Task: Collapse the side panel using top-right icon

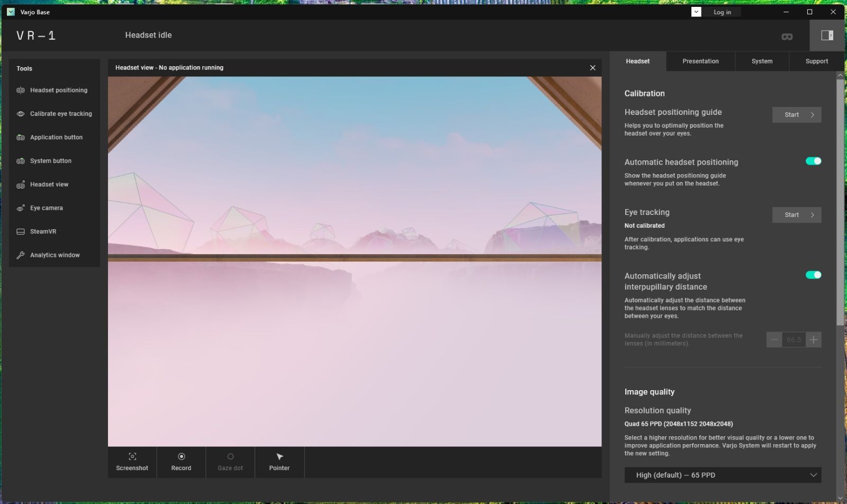Action: click(x=827, y=35)
